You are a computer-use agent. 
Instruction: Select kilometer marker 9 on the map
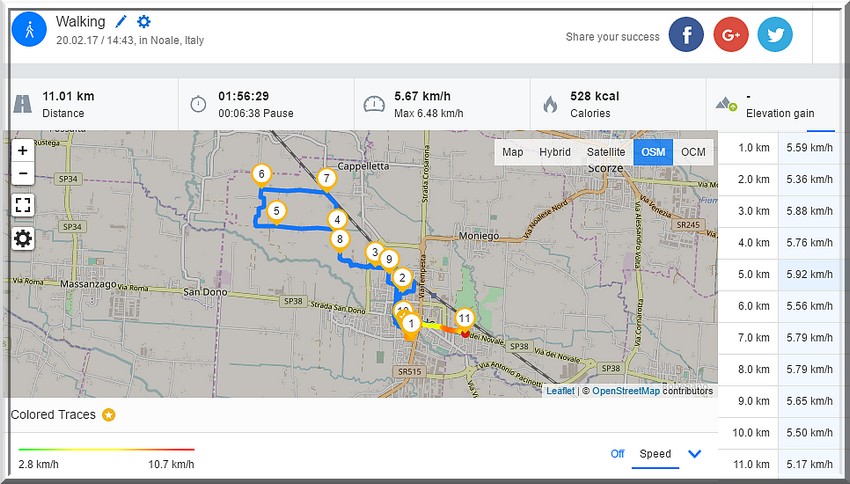coord(389,261)
